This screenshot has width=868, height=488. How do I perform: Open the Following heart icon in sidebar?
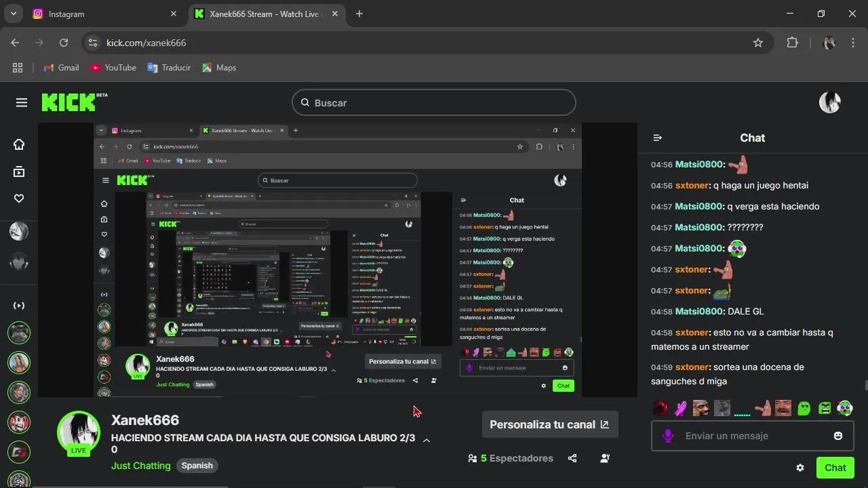coord(19,199)
